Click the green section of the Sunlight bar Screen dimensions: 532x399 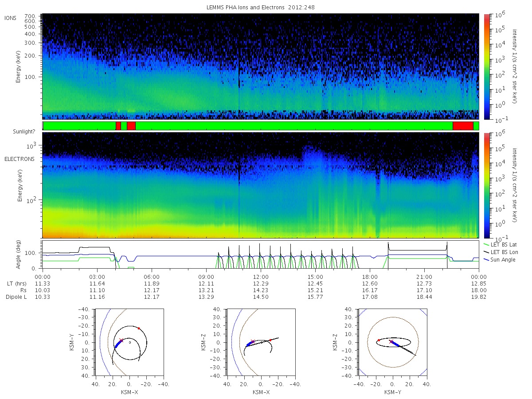[294, 126]
